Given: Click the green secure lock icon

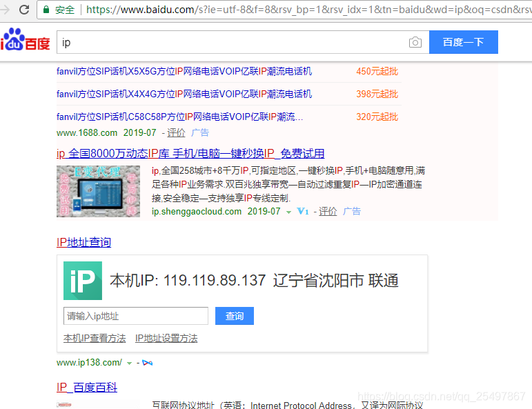Looking at the screenshot, I should pos(46,9).
